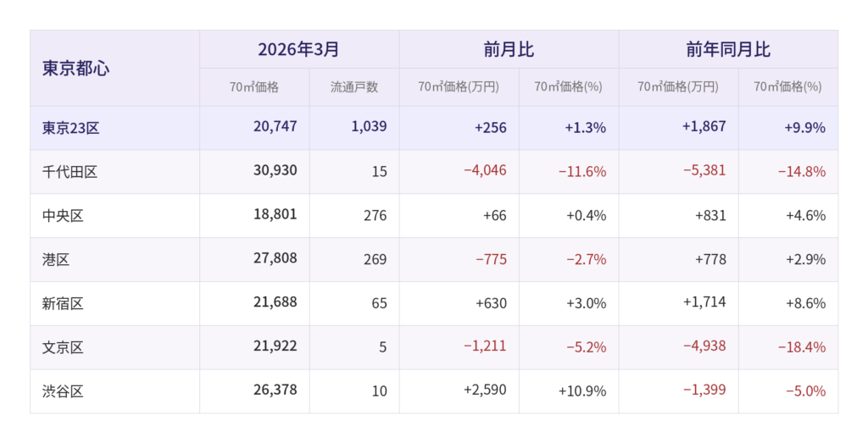Select the 港区 row label
The width and height of the screenshot is (868, 443).
pos(56,260)
